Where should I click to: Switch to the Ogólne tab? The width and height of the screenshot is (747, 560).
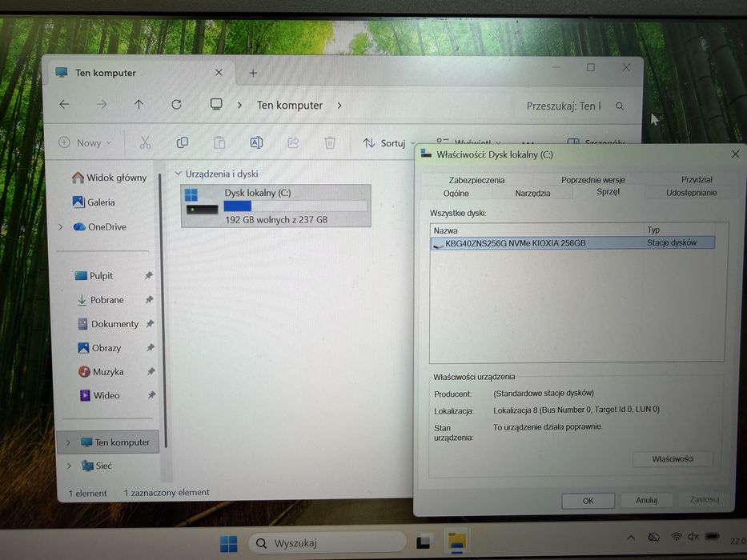coord(456,194)
